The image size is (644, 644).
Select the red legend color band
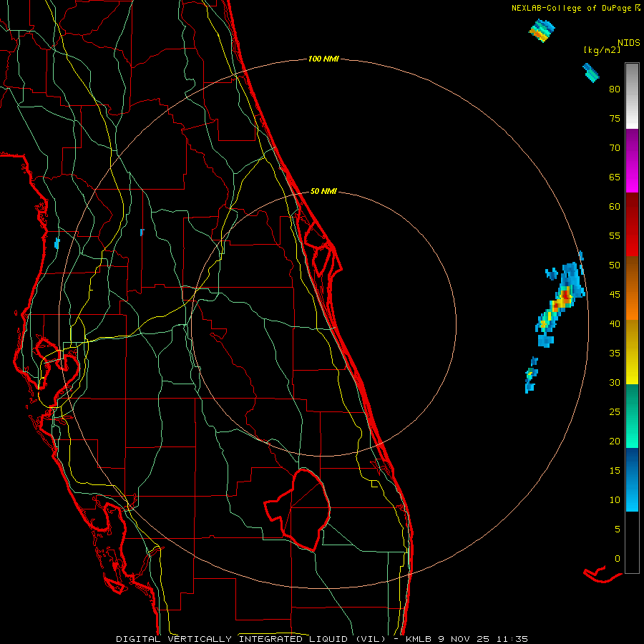tap(632, 224)
